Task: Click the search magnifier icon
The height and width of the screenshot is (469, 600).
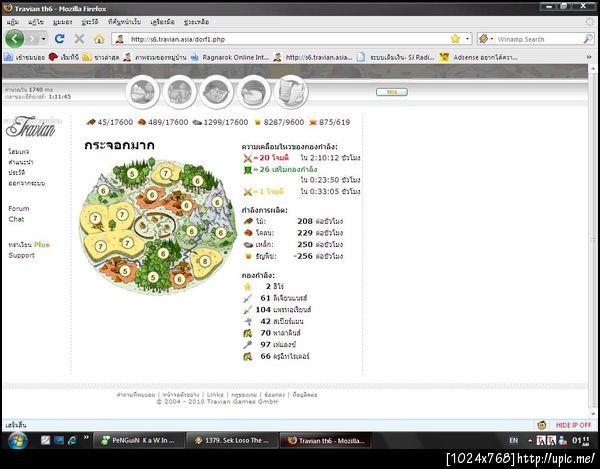Action: coord(588,39)
